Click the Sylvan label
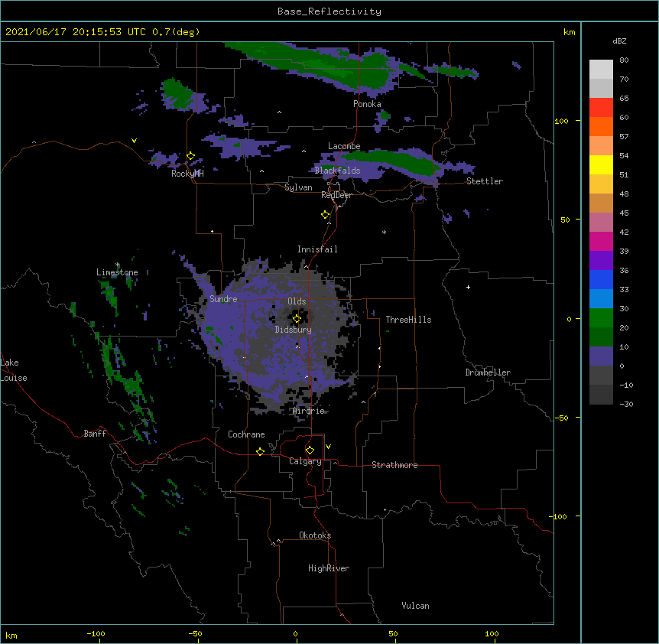659x644 pixels. pyautogui.click(x=298, y=187)
